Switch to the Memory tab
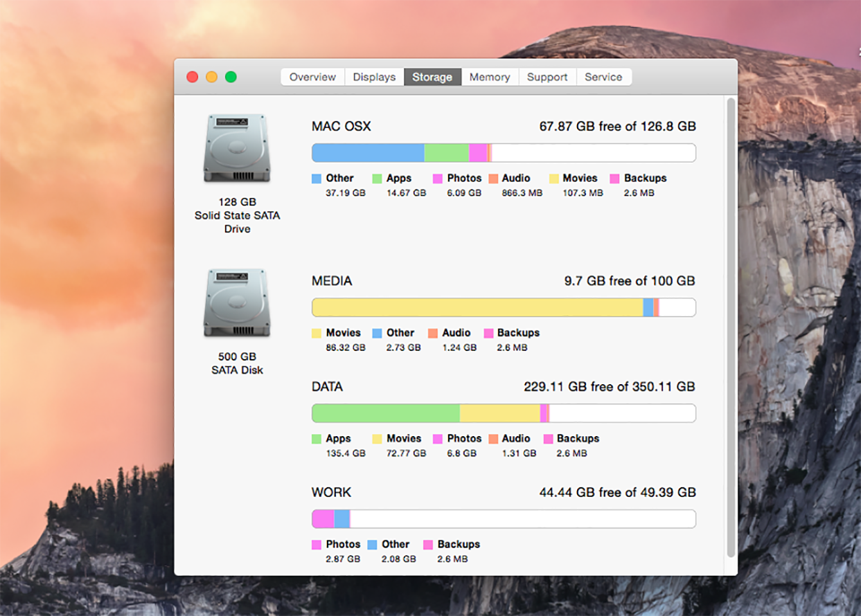 coord(489,77)
